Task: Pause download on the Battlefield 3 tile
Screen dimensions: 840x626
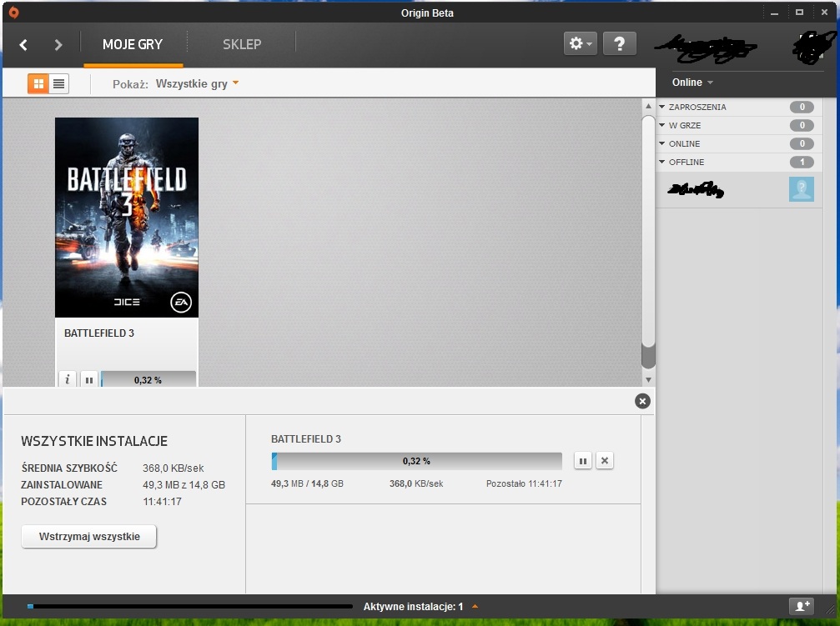Action: click(89, 379)
